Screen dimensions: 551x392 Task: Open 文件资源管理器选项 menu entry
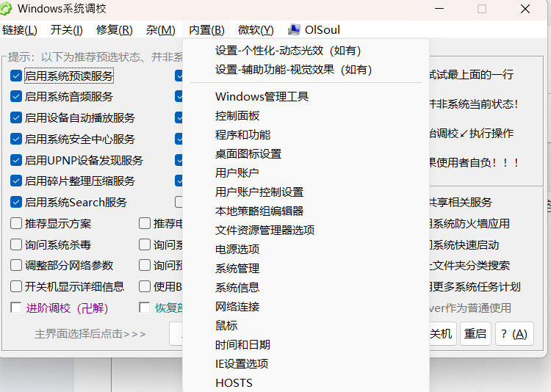coord(306,230)
